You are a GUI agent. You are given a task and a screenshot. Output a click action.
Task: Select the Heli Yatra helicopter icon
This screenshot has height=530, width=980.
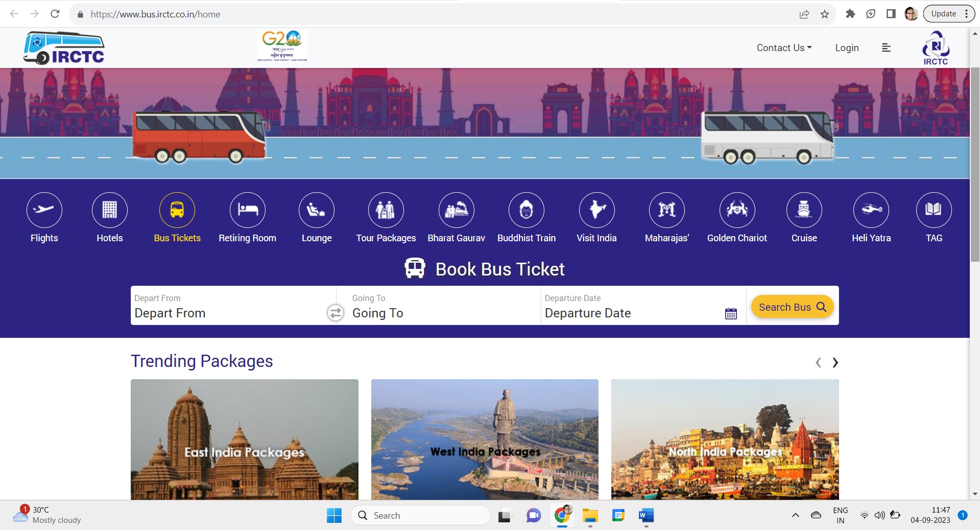871,210
